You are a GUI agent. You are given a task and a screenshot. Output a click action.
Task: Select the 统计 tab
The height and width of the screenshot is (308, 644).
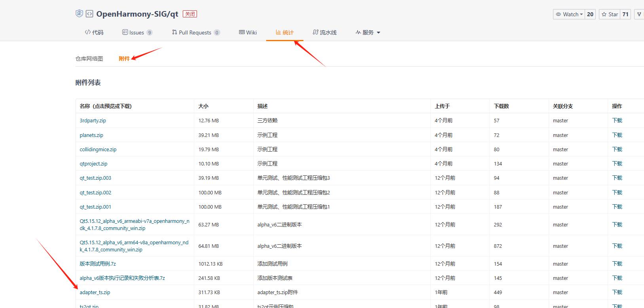(x=285, y=32)
